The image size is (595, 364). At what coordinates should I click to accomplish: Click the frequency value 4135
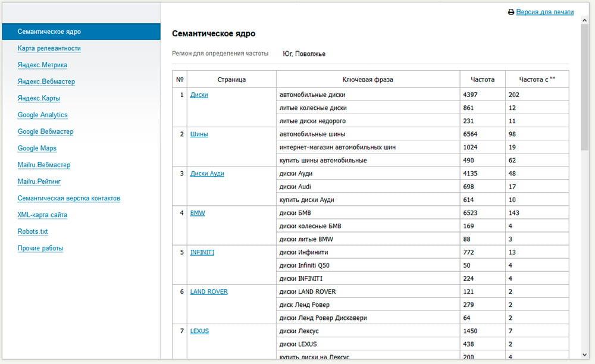[x=470, y=174]
